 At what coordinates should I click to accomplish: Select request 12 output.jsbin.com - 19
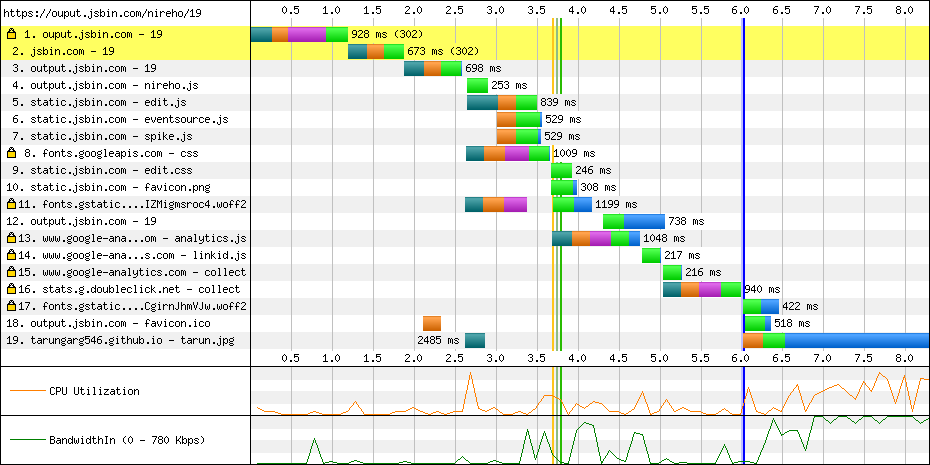[x=465, y=221]
